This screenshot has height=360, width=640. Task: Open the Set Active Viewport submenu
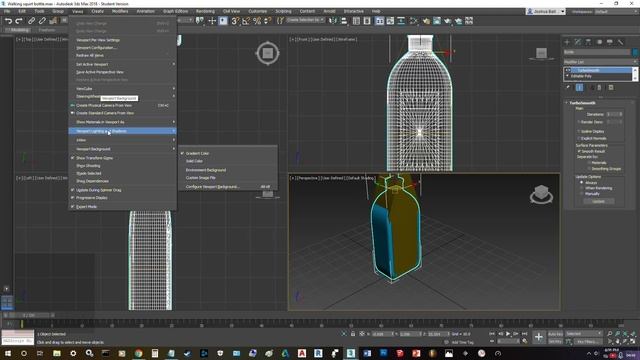122,64
